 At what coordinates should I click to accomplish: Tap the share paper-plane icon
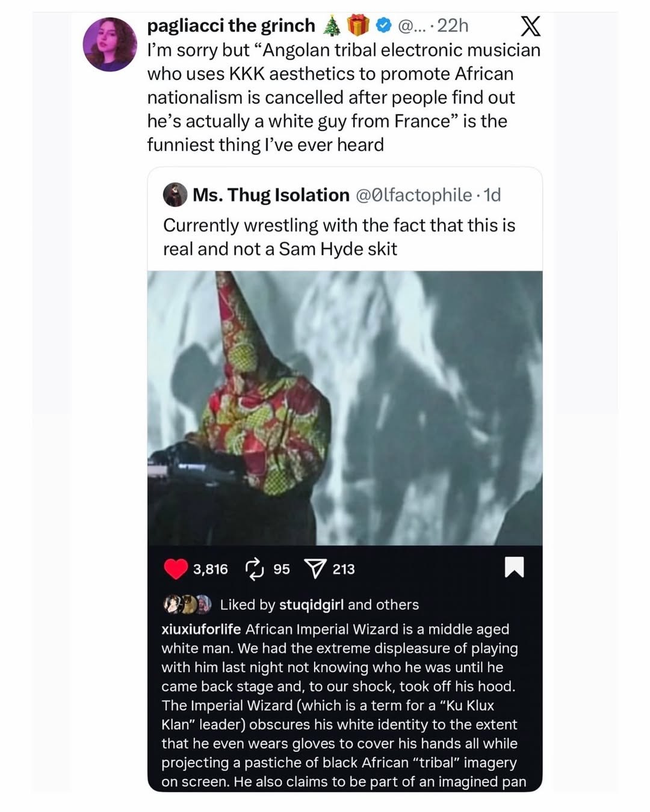coord(315,568)
